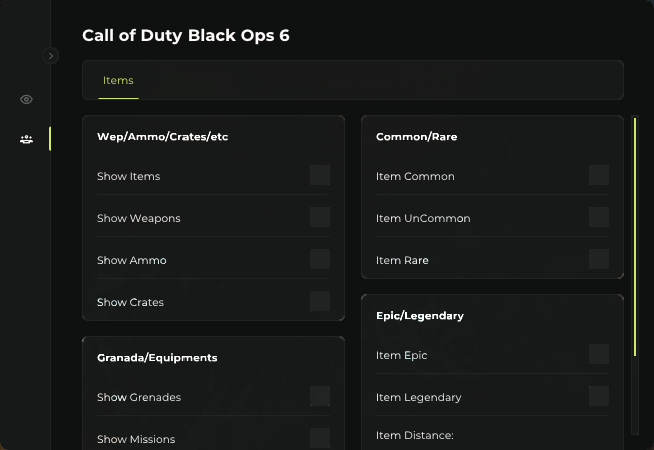Click the Wep/Ammo/Crates/etc section heading
The height and width of the screenshot is (450, 654).
tap(163, 137)
